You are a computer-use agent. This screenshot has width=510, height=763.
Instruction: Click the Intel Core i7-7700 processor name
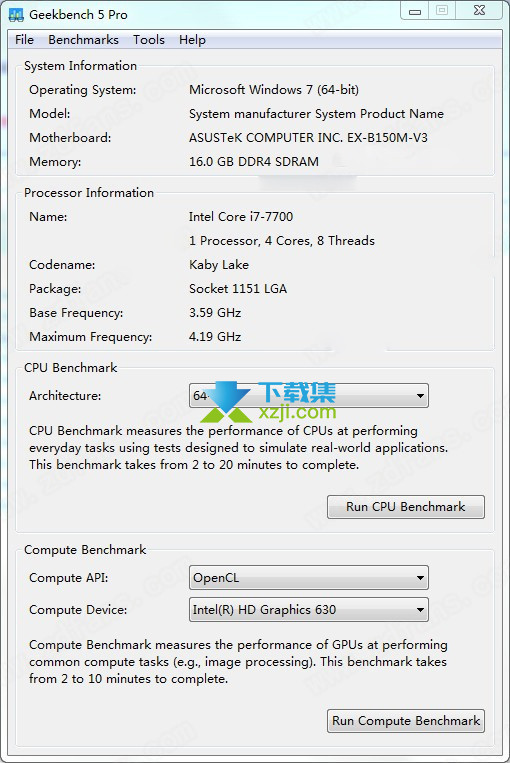click(x=241, y=217)
